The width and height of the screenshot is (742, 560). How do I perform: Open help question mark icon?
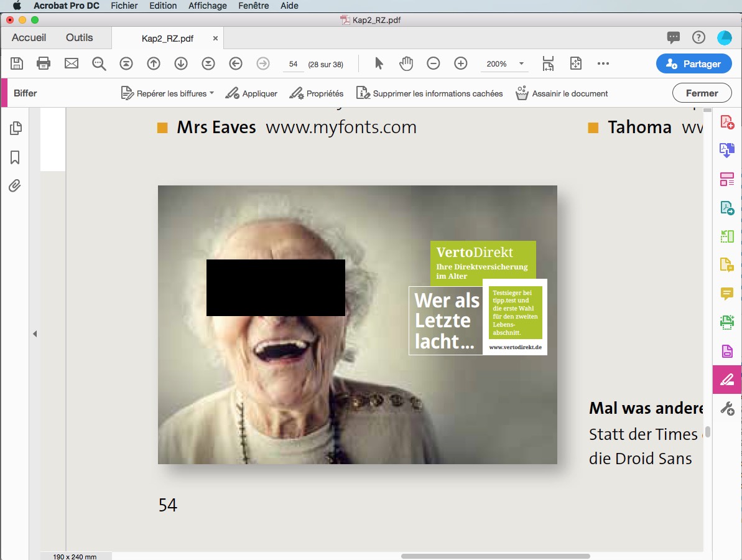(x=698, y=37)
